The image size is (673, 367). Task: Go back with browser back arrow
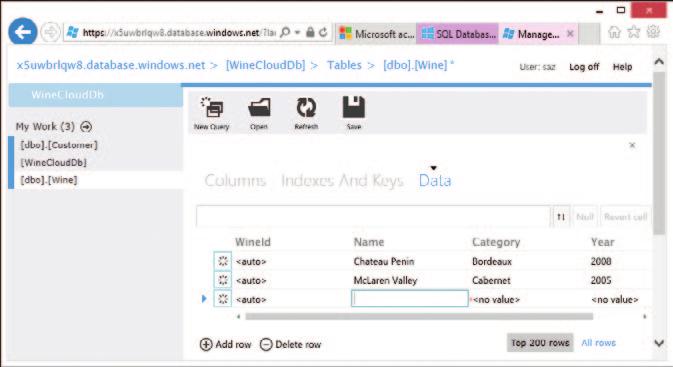pyautogui.click(x=22, y=31)
